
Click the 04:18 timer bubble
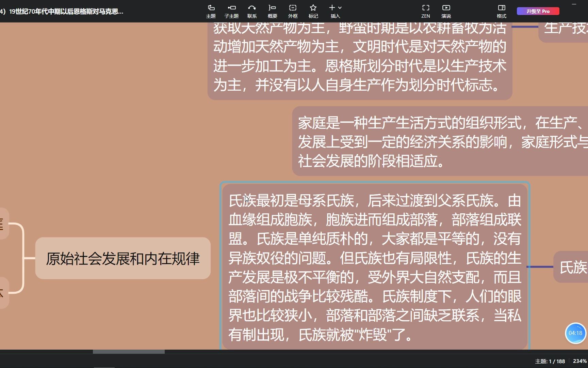coord(575,333)
